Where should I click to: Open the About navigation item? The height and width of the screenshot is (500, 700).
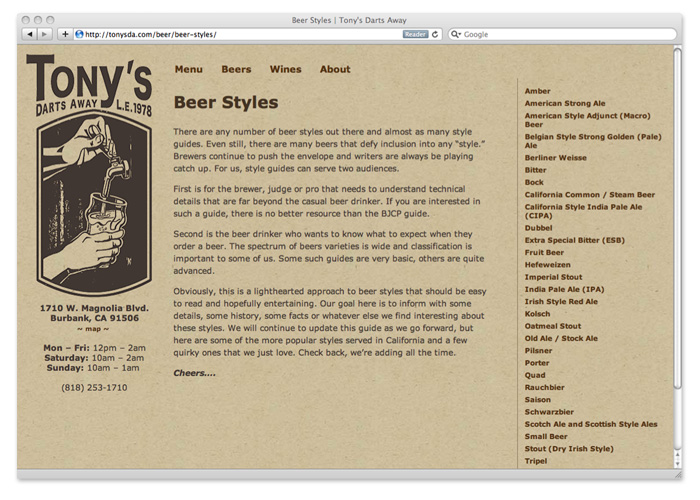click(x=335, y=69)
